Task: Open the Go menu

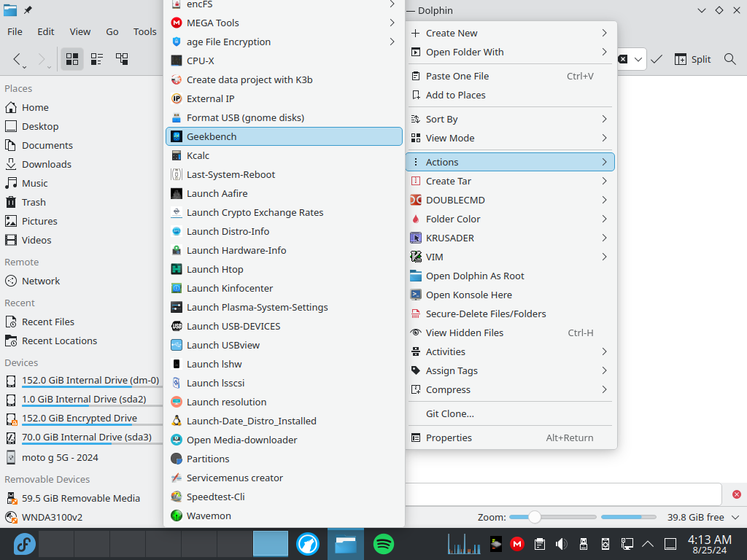Action: pyautogui.click(x=112, y=31)
